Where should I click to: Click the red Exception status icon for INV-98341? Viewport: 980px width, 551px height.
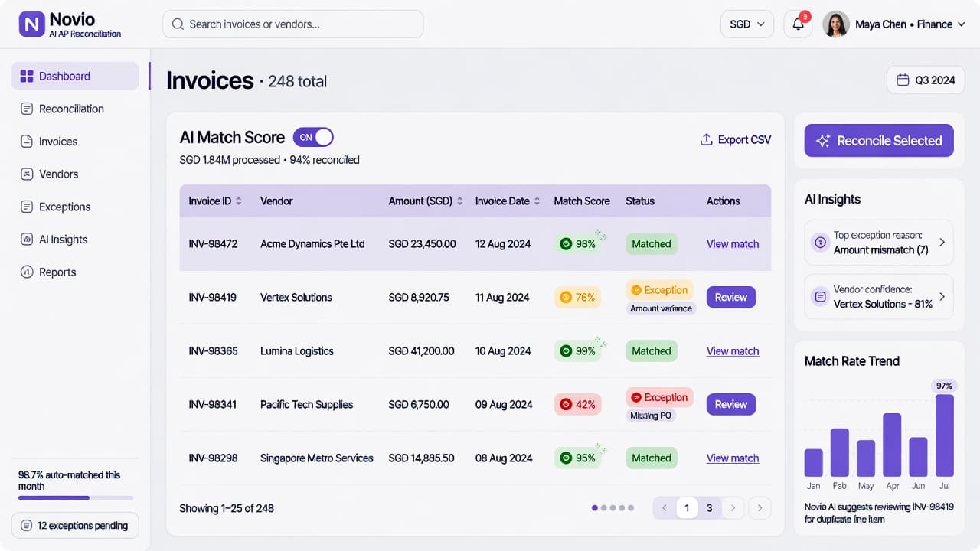pyautogui.click(x=635, y=397)
